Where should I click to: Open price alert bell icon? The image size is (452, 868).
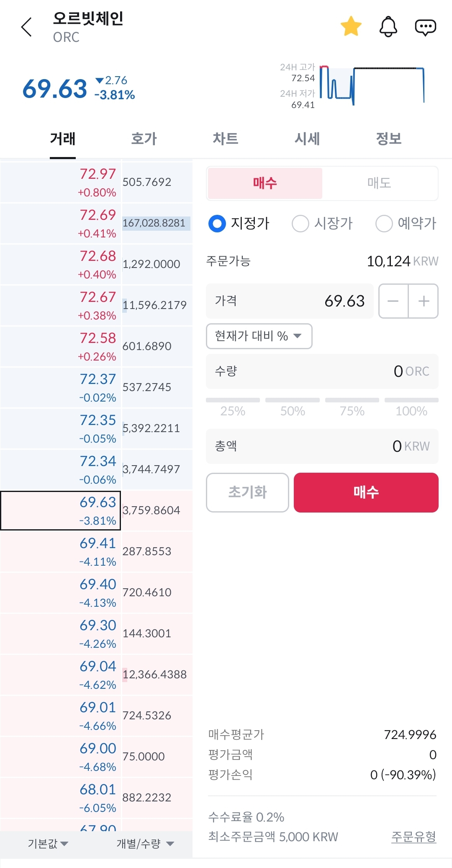(x=388, y=27)
